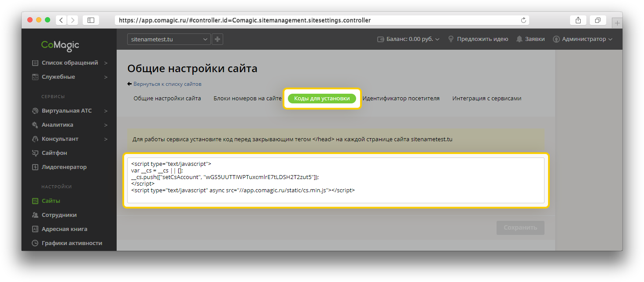The width and height of the screenshot is (644, 282).
Task: Click the green Сайты icon
Action: (x=35, y=201)
